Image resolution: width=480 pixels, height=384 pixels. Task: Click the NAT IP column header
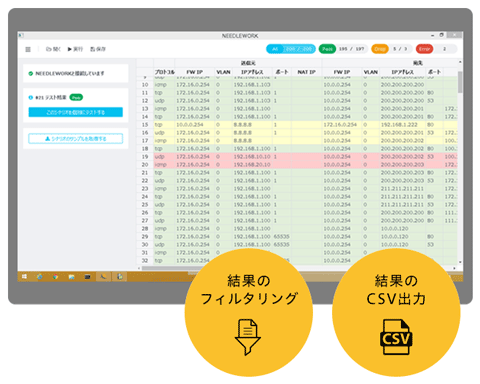coord(306,72)
